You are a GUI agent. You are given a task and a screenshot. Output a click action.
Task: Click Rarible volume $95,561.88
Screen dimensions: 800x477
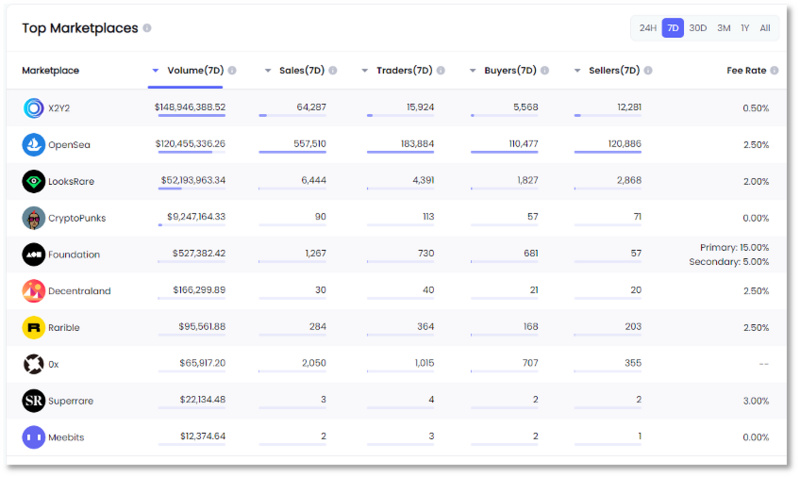(x=202, y=327)
